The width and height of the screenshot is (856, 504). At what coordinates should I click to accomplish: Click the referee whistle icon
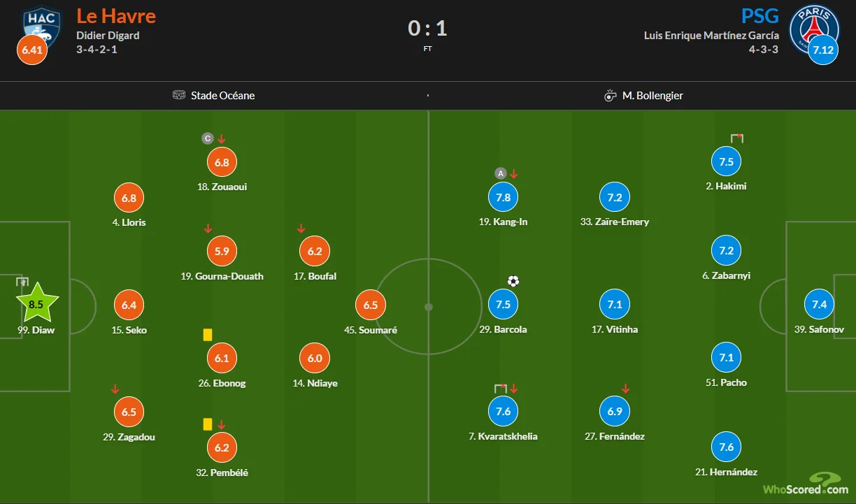(x=610, y=96)
